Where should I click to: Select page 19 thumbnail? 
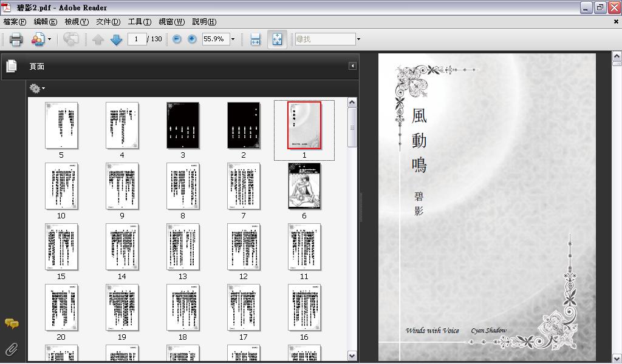pos(122,308)
